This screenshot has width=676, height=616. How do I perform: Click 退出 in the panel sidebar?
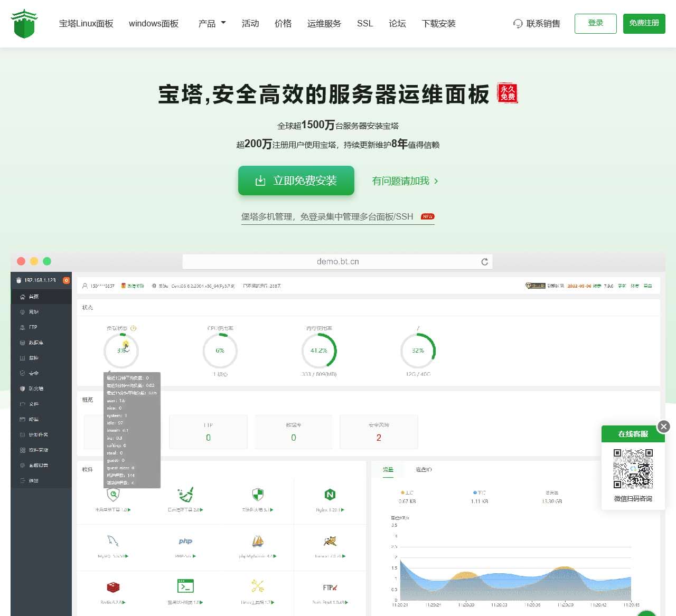tap(41, 481)
